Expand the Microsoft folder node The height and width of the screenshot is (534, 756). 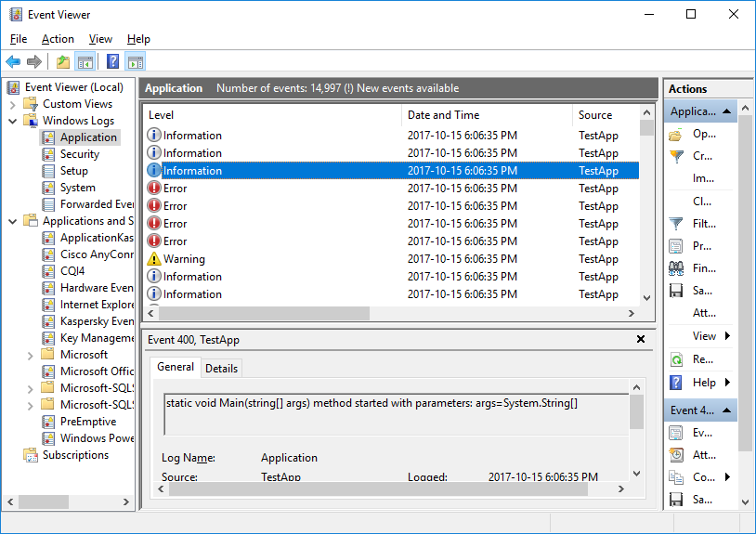31,356
